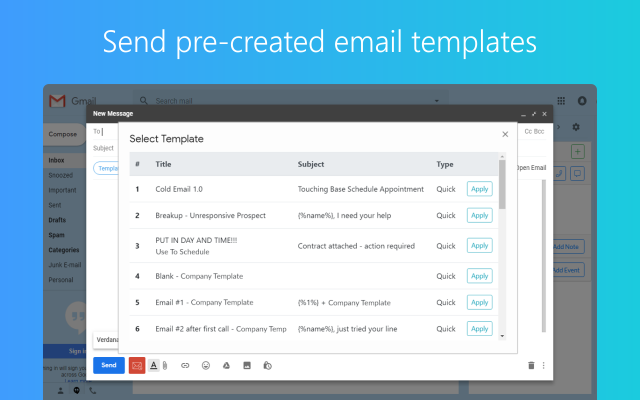Open the Snoozed folder
Image resolution: width=640 pixels, height=400 pixels.
[x=60, y=175]
